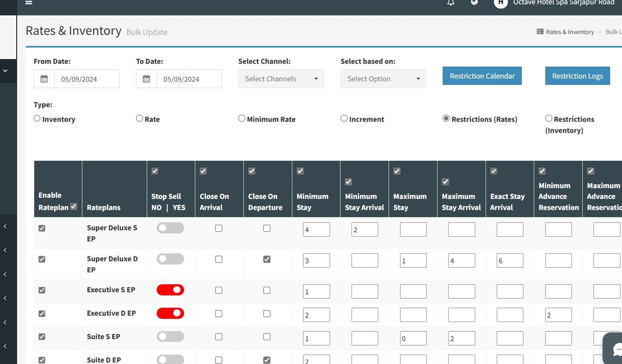This screenshot has height=364, width=622.
Task: Turn off Stop Sell for Executive S EP
Action: pos(170,290)
